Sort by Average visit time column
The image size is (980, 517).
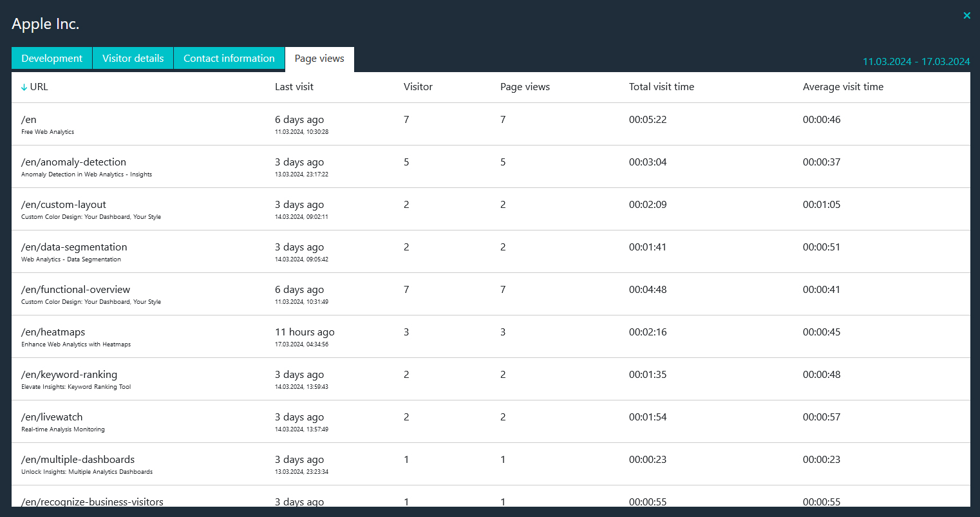coord(843,87)
